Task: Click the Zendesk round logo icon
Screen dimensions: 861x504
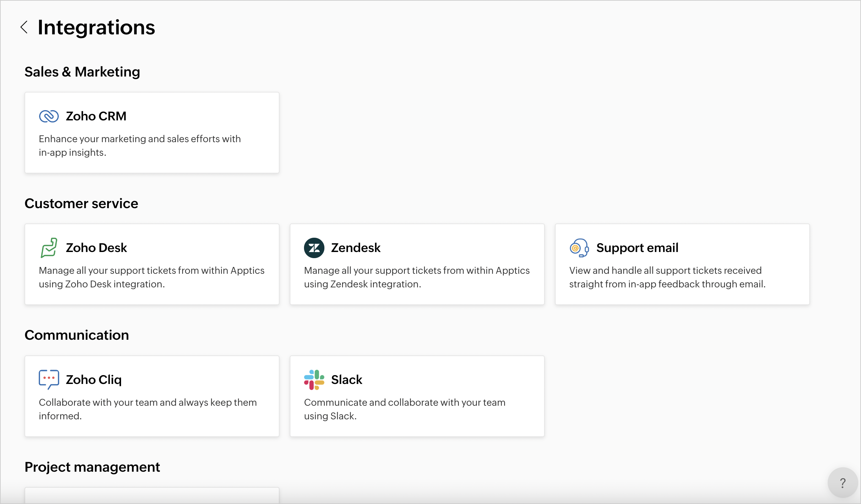Action: tap(314, 248)
